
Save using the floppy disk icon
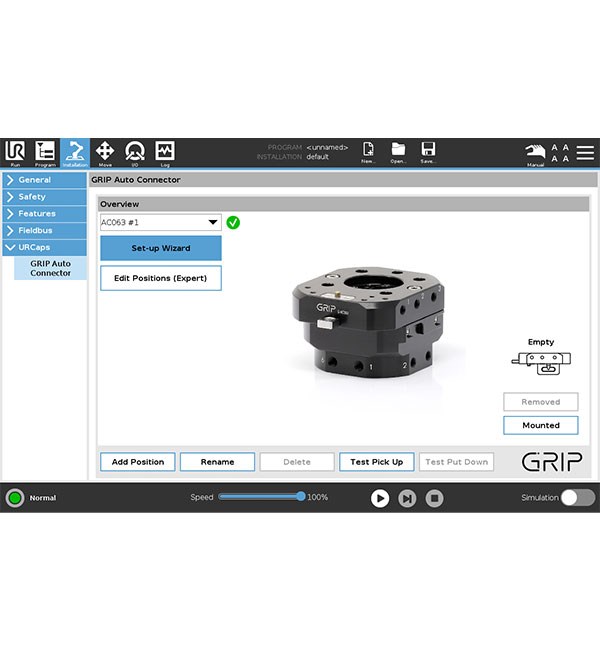[428, 152]
